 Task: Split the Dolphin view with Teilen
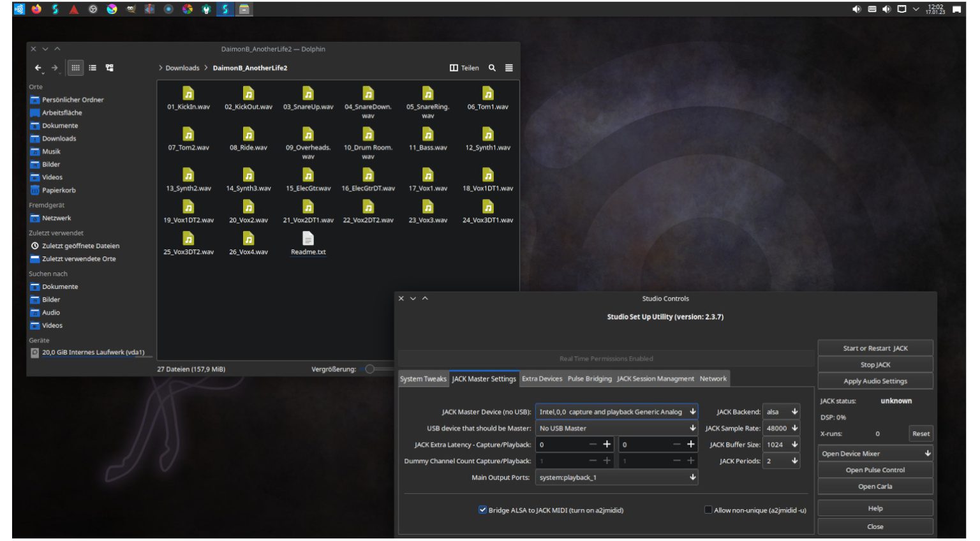[x=464, y=68]
